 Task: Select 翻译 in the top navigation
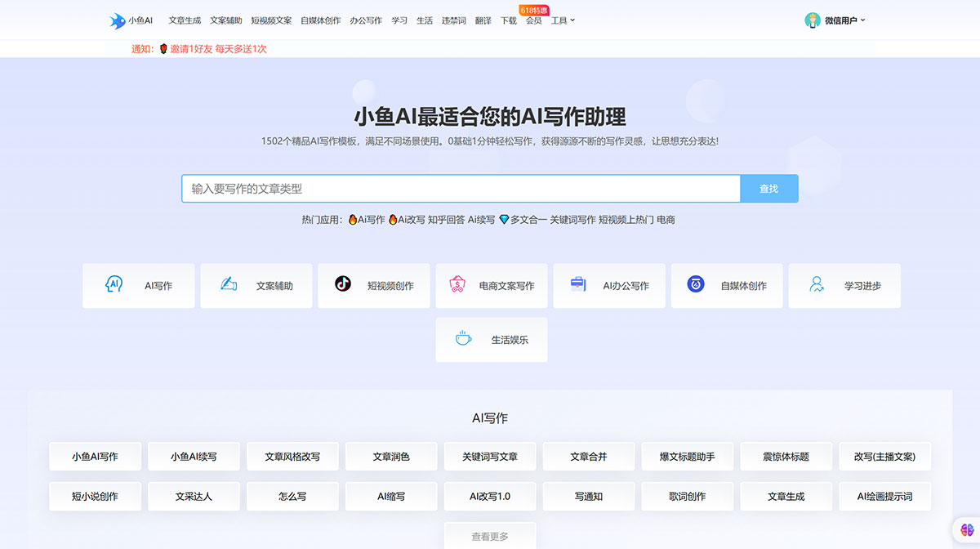(483, 20)
